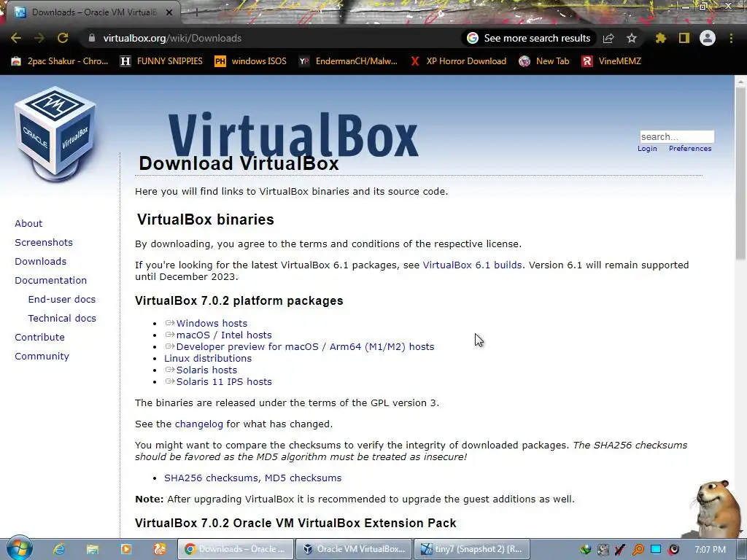747x560 pixels.
Task: Open About in the sidebar
Action: [x=28, y=223]
